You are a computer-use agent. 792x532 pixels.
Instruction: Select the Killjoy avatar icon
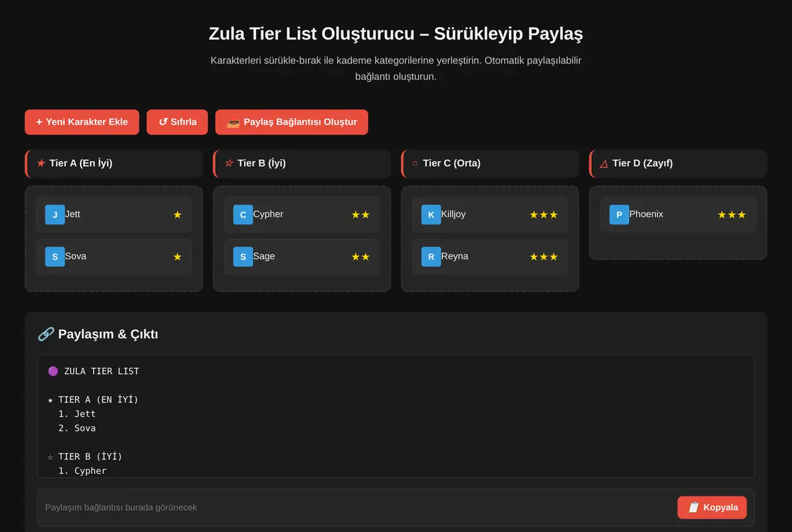tap(431, 215)
